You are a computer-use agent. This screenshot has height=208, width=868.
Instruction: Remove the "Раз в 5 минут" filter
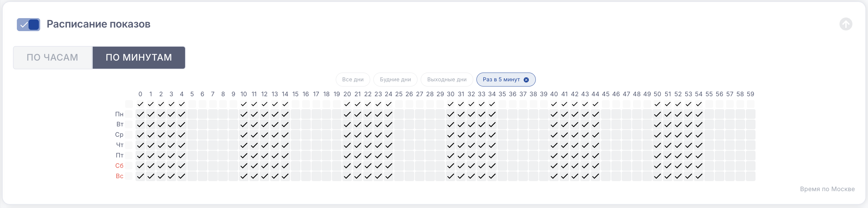point(526,80)
